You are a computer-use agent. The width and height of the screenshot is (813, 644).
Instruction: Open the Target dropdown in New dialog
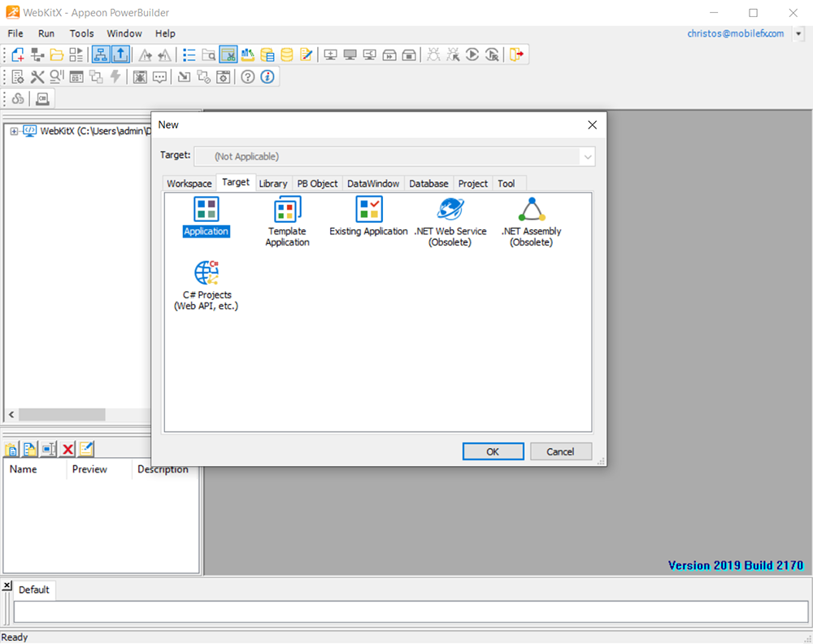[x=588, y=157]
